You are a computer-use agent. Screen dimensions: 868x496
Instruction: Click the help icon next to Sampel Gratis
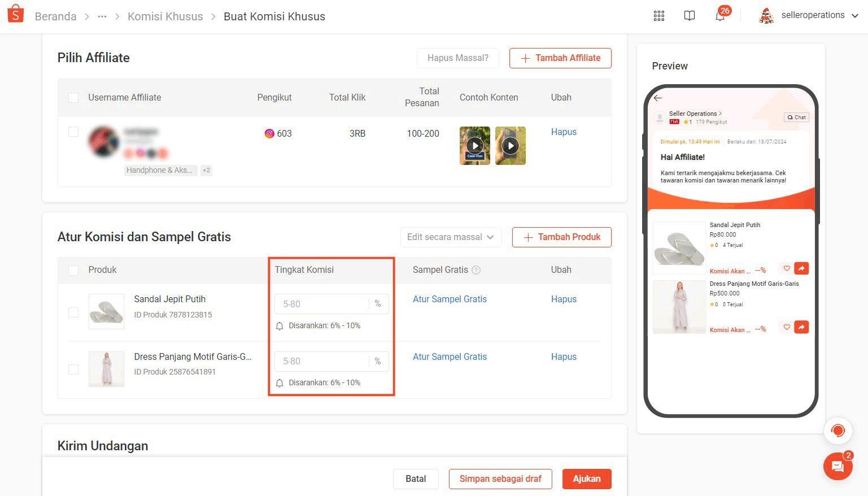pyautogui.click(x=477, y=270)
